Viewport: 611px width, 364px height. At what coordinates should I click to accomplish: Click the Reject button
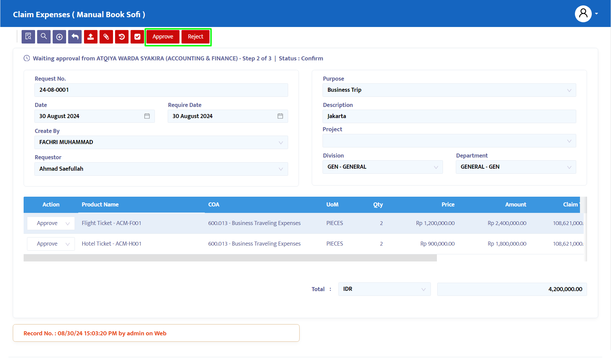[x=195, y=37]
